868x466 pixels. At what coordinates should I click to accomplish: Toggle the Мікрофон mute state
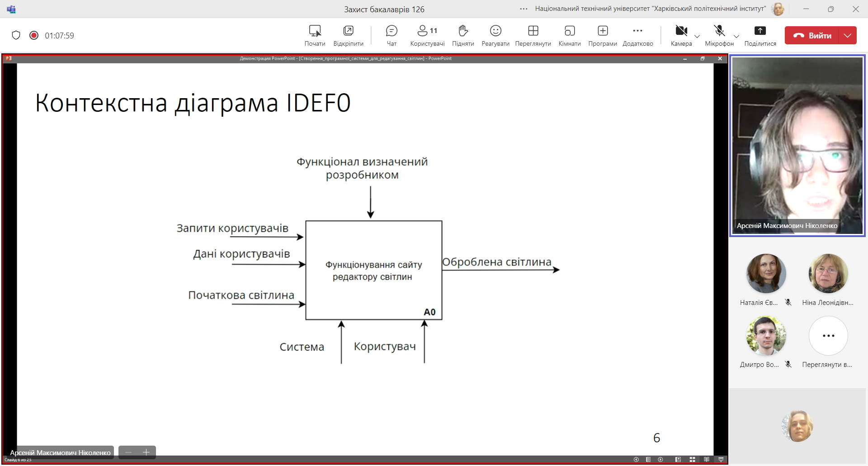(719, 35)
